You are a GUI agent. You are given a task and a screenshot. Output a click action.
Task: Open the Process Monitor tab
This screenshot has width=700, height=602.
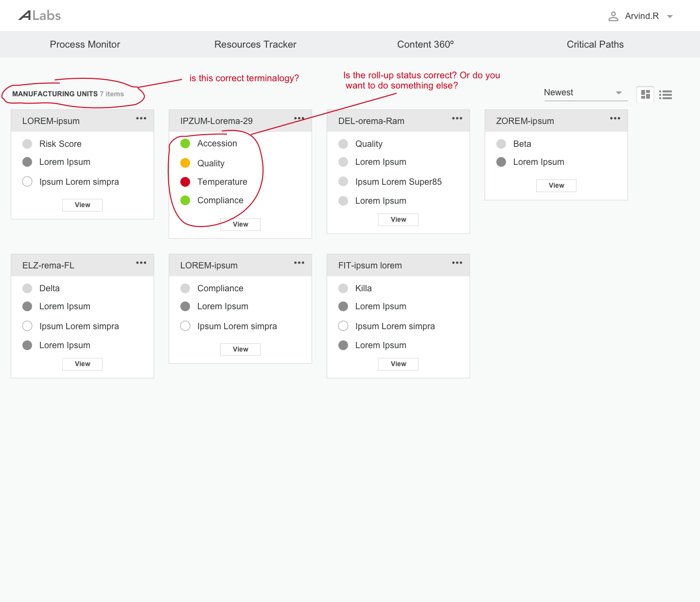point(85,44)
